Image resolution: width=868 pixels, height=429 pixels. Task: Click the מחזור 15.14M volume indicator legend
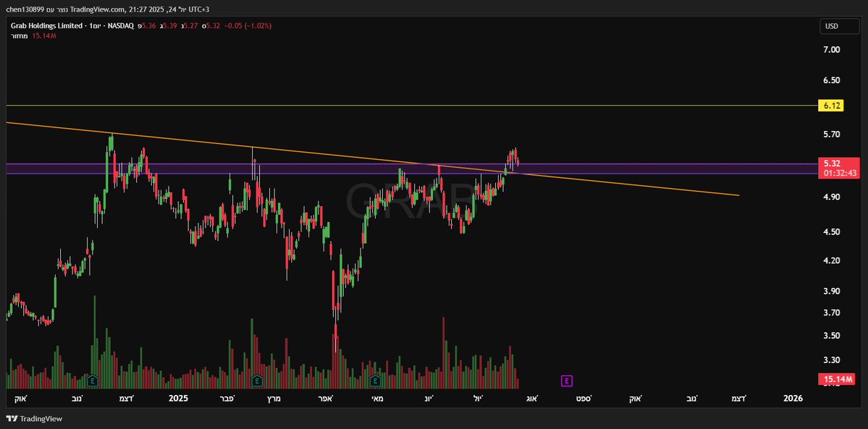coord(34,35)
